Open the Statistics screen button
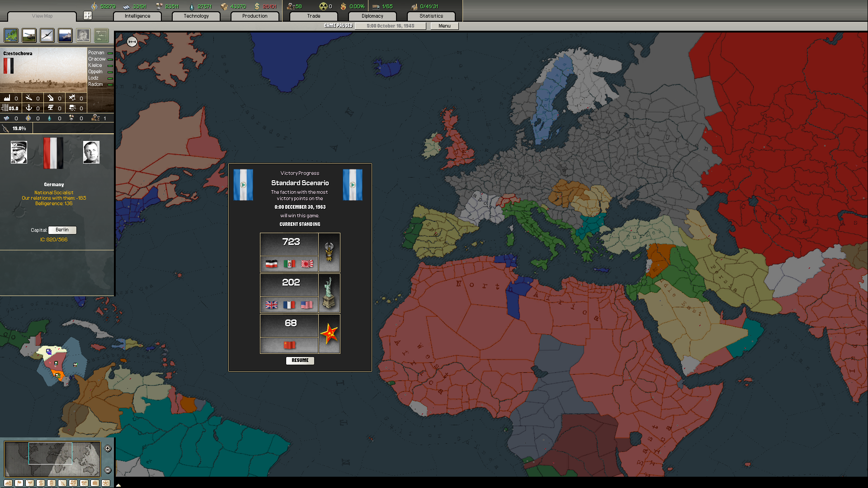868x488 pixels. coord(431,16)
